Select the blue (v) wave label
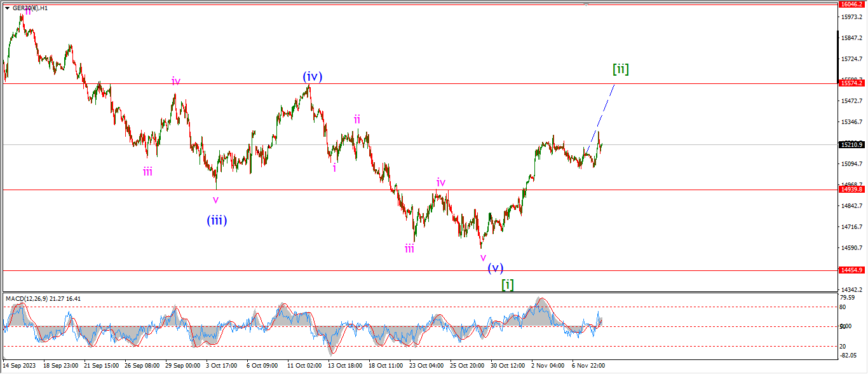 click(x=496, y=268)
